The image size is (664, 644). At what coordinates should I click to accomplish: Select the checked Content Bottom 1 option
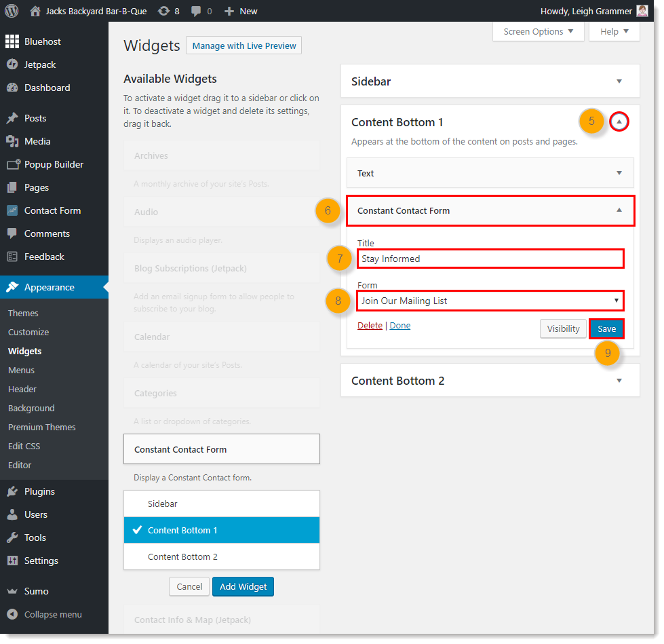pyautogui.click(x=222, y=530)
